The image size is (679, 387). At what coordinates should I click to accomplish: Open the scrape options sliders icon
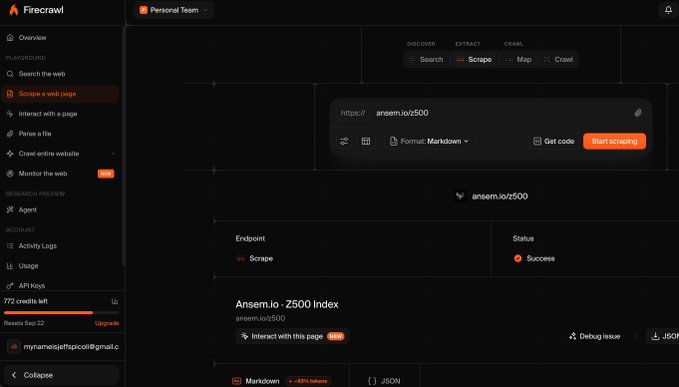click(x=344, y=142)
